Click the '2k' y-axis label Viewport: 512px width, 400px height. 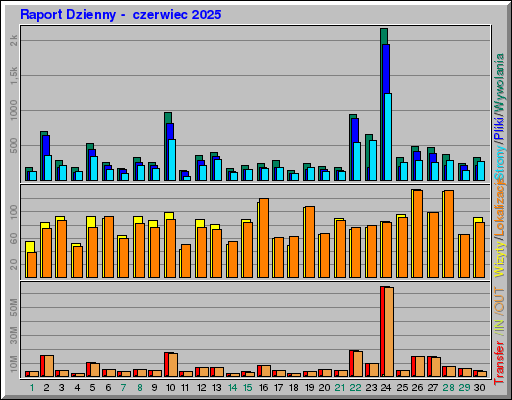click(x=14, y=40)
